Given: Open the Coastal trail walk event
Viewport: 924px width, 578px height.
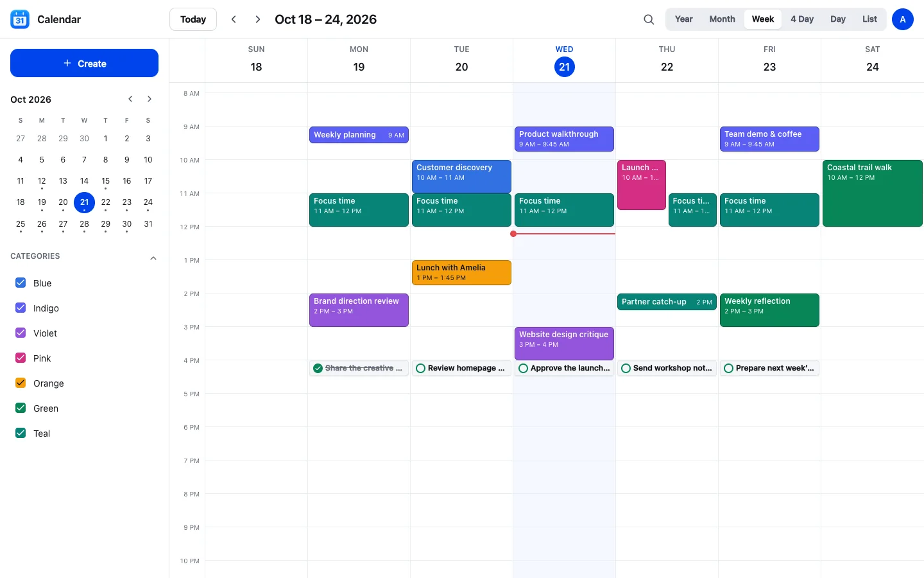Looking at the screenshot, I should tap(872, 193).
